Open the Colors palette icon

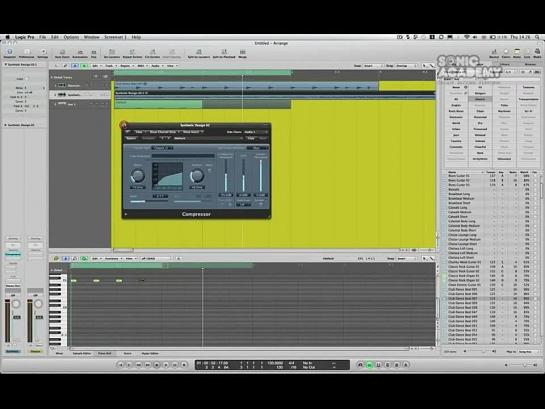pos(506,53)
